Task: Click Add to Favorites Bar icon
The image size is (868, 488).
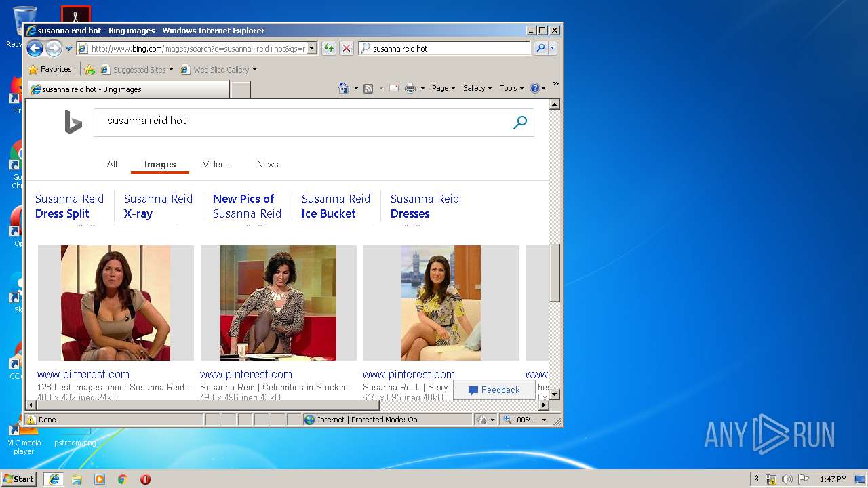Action: click(90, 69)
